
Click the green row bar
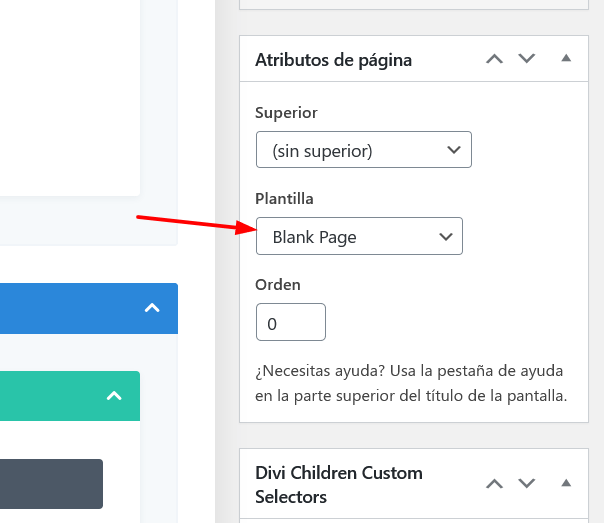click(70, 396)
